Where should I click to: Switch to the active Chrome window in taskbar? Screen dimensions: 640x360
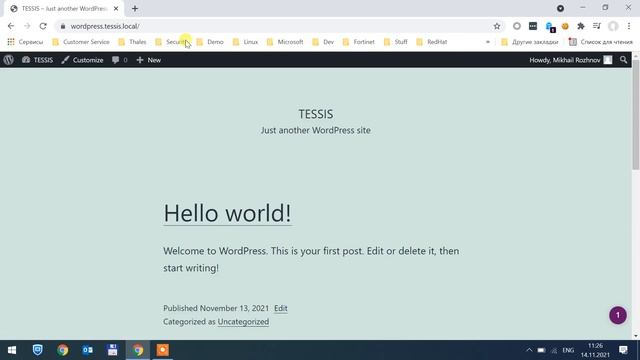pyautogui.click(x=138, y=350)
